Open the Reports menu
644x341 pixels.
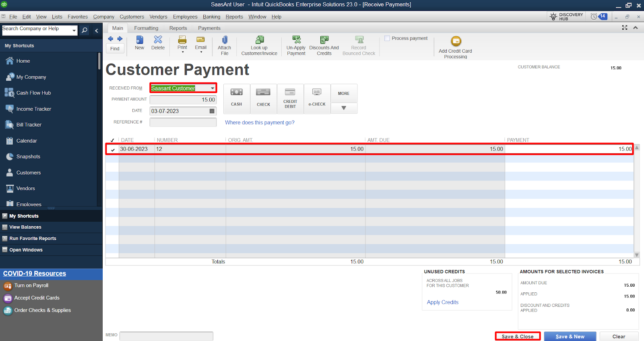tap(234, 17)
